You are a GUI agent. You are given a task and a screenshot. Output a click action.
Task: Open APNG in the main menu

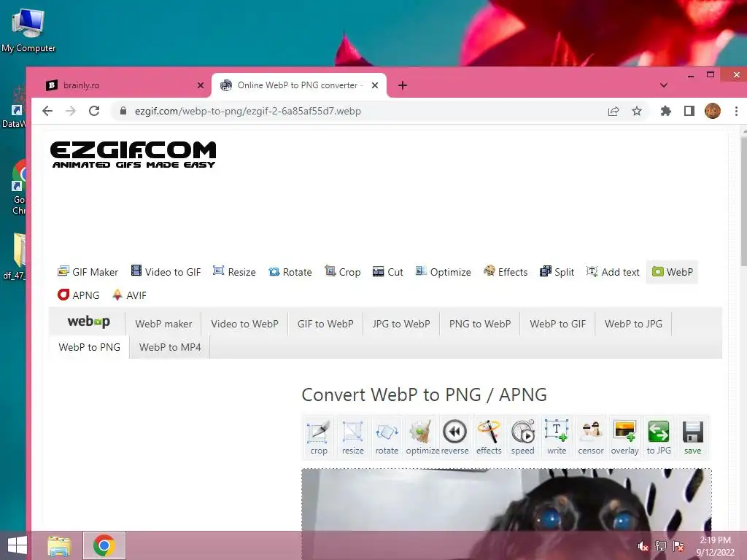[x=79, y=295]
